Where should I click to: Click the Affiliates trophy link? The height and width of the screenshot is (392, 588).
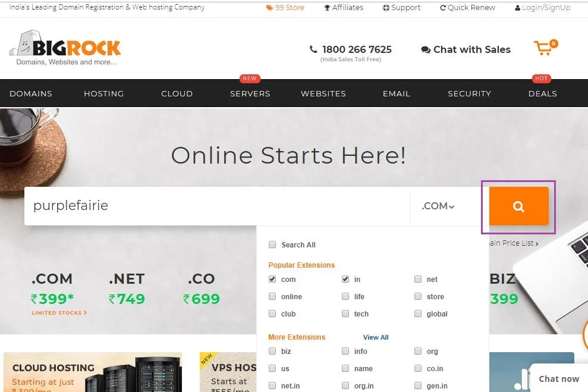click(344, 8)
